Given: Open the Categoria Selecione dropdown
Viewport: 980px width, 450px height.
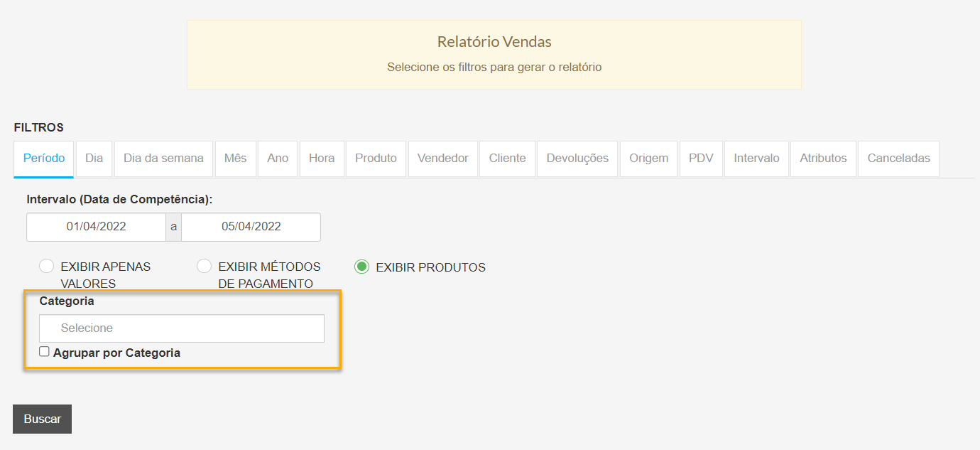Looking at the screenshot, I should click(182, 328).
